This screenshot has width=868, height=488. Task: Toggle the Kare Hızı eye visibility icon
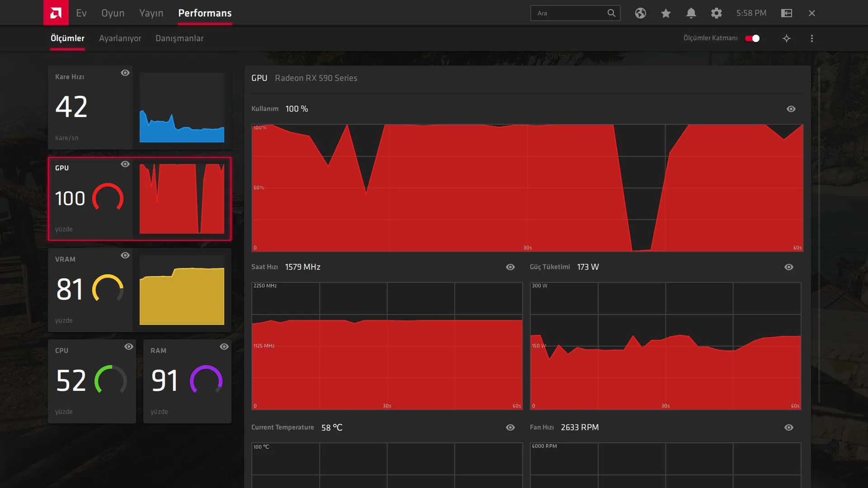[x=125, y=73]
